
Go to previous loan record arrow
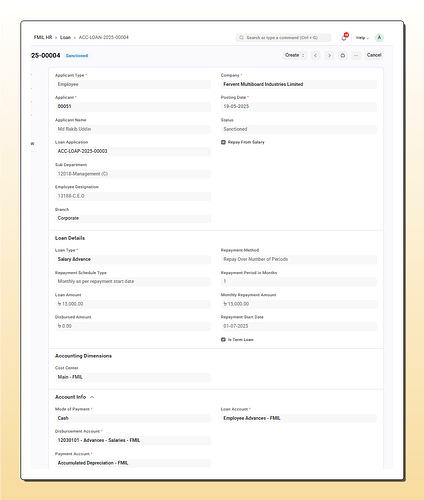point(315,55)
